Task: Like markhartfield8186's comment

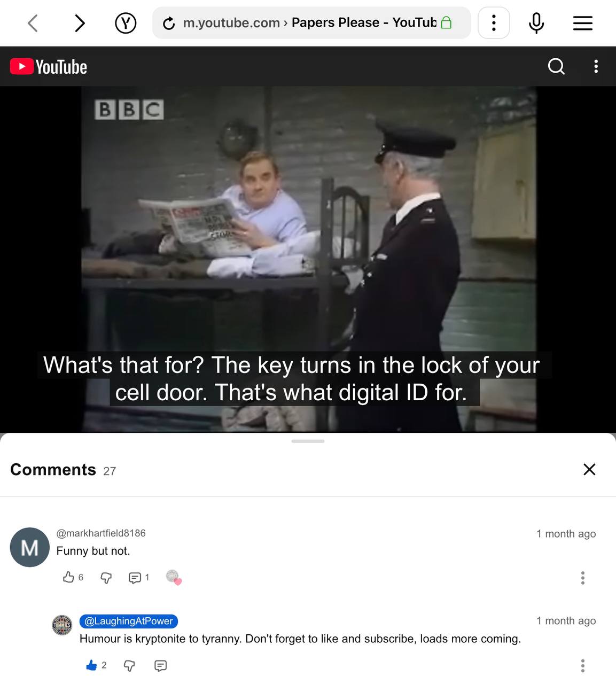Action: 68,577
